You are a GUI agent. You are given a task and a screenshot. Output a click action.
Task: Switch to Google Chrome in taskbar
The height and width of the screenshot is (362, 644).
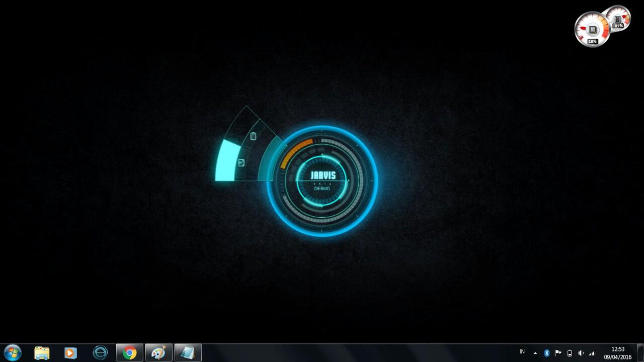[129, 353]
